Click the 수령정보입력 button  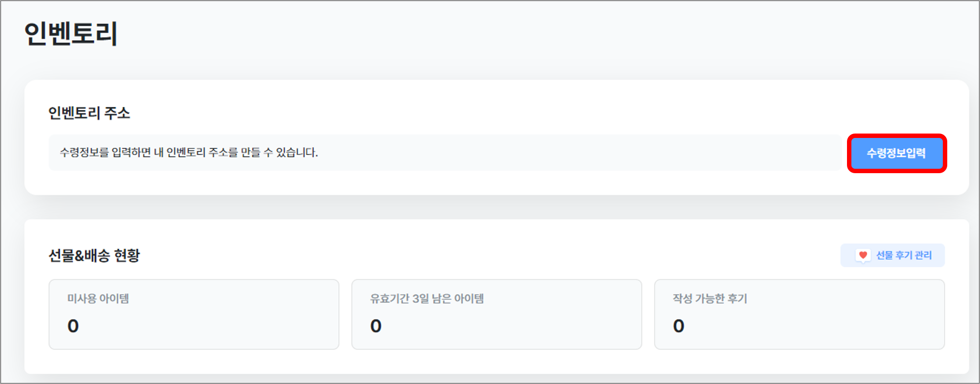tap(896, 154)
